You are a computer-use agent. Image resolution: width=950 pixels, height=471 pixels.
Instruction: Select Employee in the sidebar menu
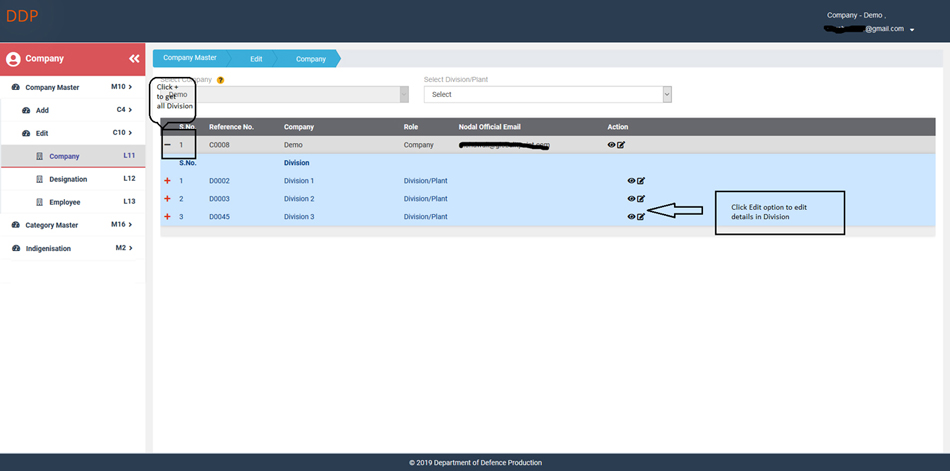65,202
